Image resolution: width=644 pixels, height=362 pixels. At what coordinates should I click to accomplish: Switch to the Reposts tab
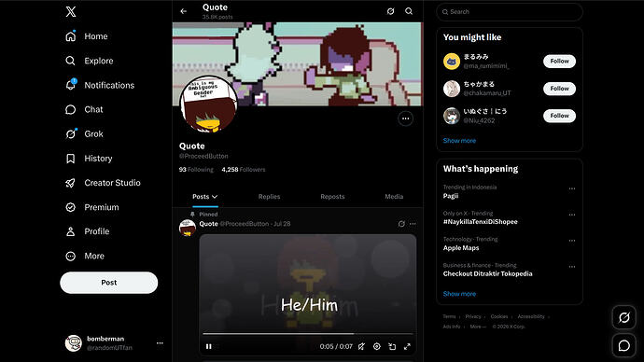pos(332,197)
